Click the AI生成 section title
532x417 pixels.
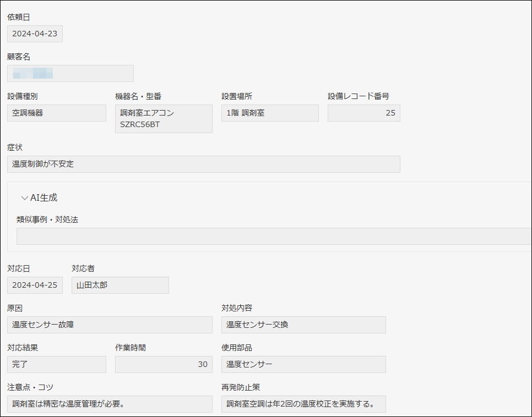pyautogui.click(x=44, y=197)
